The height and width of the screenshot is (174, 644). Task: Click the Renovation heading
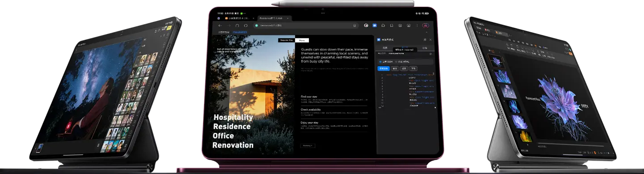[x=233, y=145]
